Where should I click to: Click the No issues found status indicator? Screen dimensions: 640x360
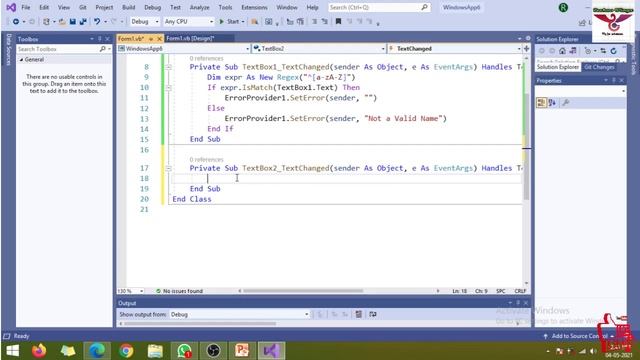pyautogui.click(x=180, y=291)
